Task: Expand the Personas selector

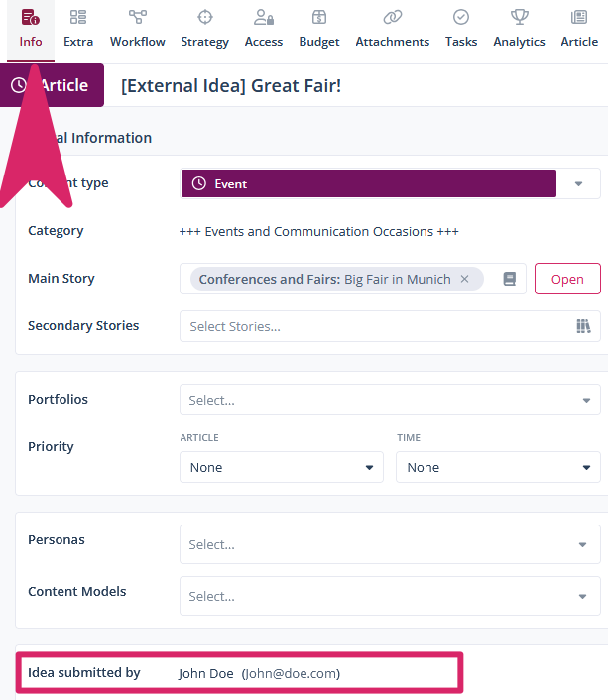Action: point(582,545)
